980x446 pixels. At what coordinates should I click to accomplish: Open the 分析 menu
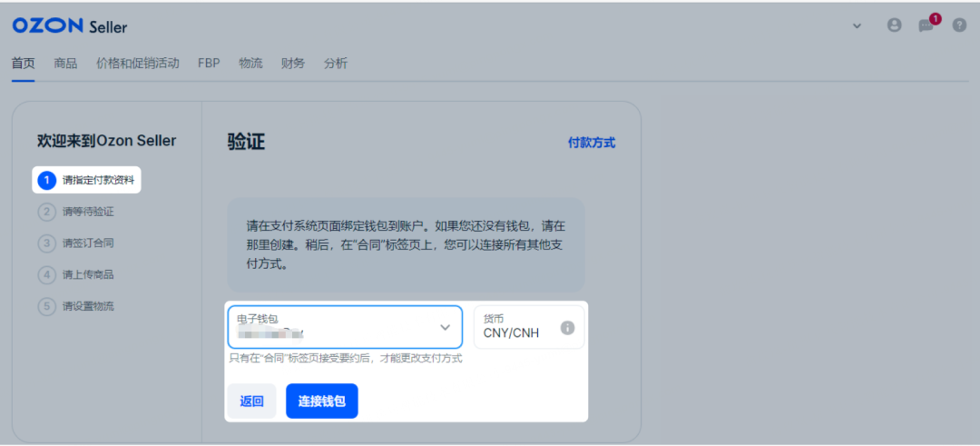coord(336,64)
